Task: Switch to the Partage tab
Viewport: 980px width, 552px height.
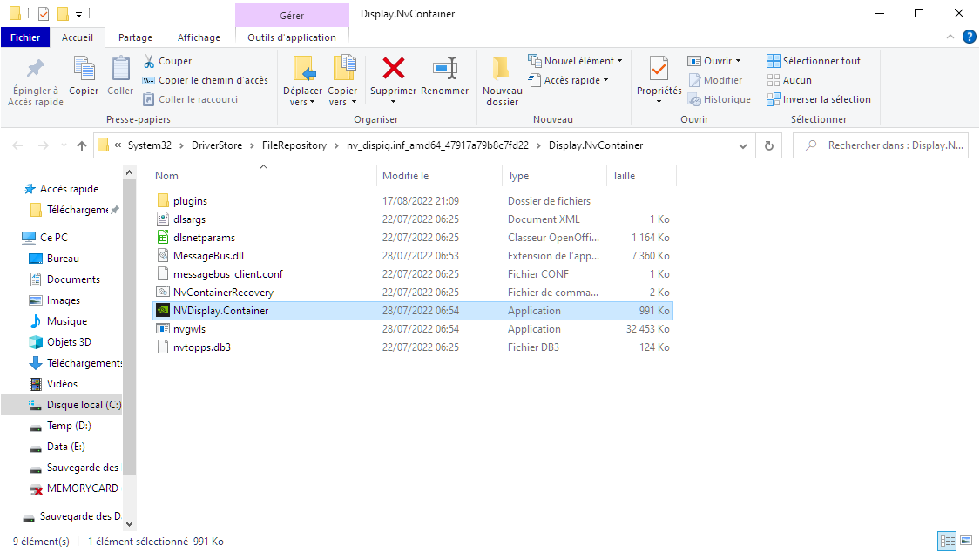Action: point(135,37)
